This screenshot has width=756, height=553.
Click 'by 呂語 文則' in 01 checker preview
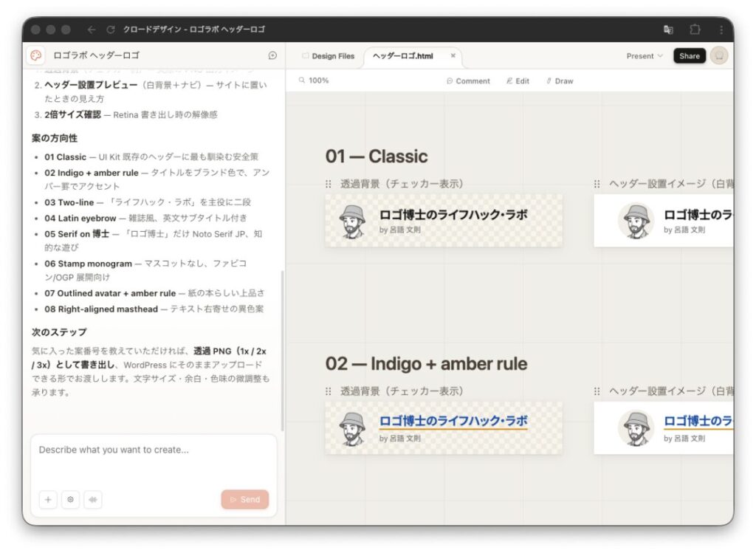click(399, 230)
